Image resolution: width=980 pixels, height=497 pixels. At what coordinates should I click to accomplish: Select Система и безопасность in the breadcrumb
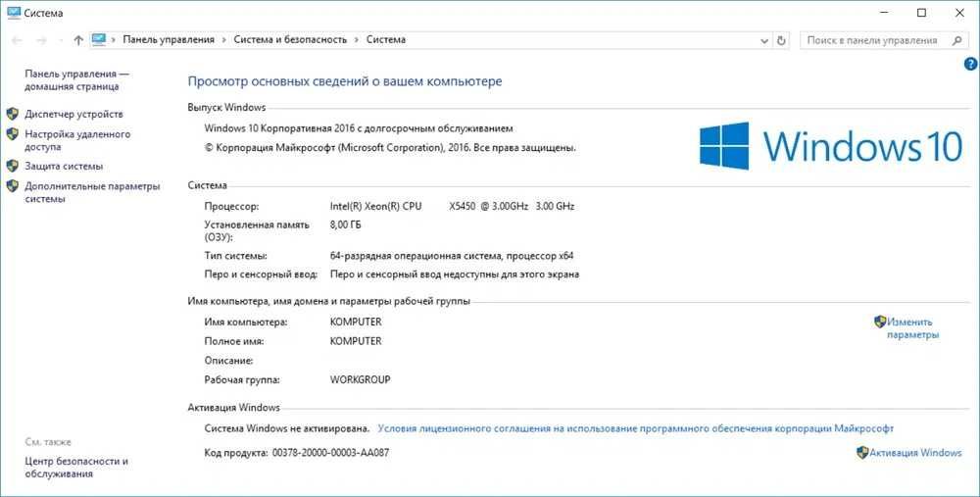290,39
